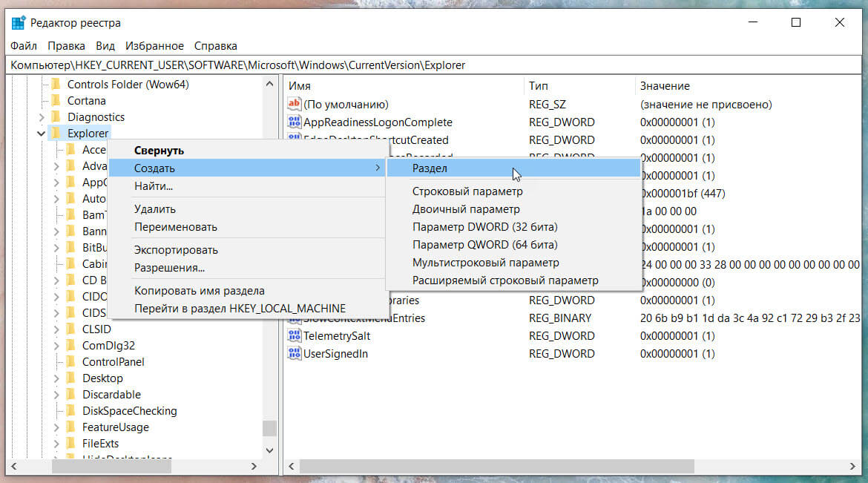Expand the Desktop subkey
Image resolution: width=868 pixels, height=483 pixels.
(56, 378)
